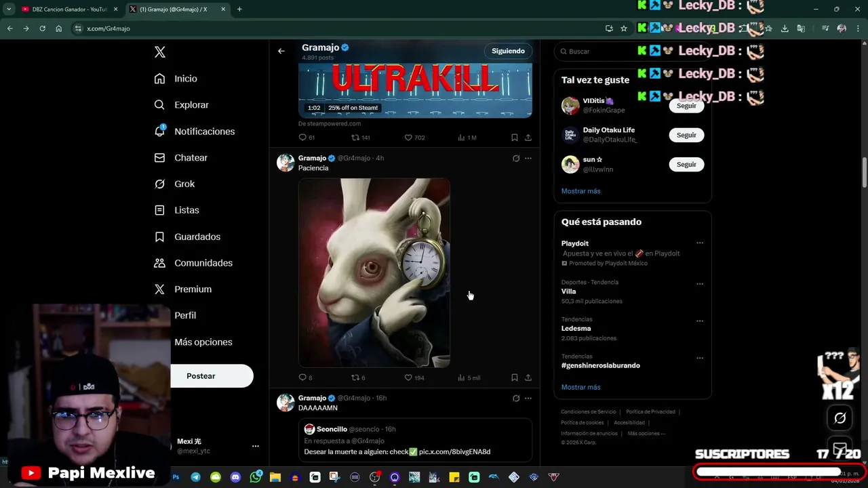Open quoted Seoncillo post
This screenshot has height=488, width=868.
click(415, 440)
